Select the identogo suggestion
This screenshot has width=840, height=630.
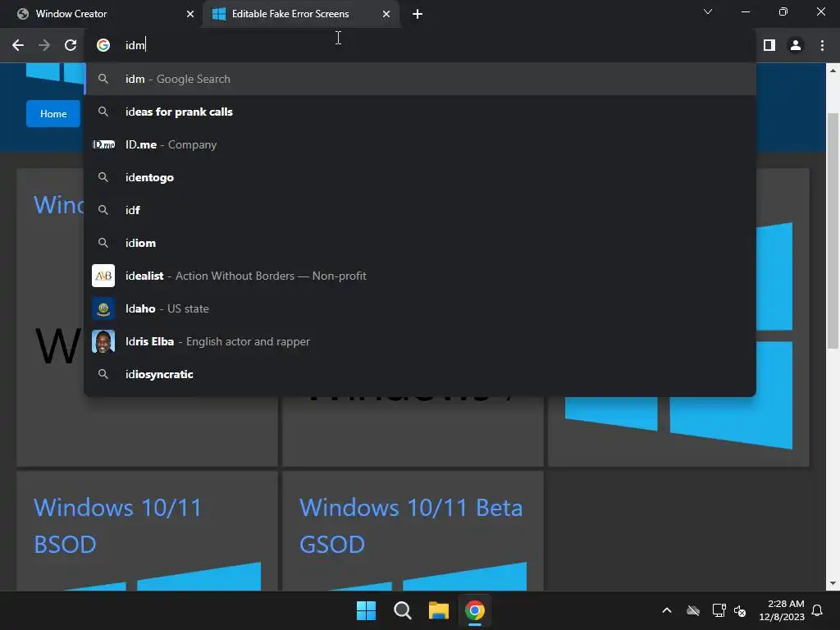click(420, 177)
